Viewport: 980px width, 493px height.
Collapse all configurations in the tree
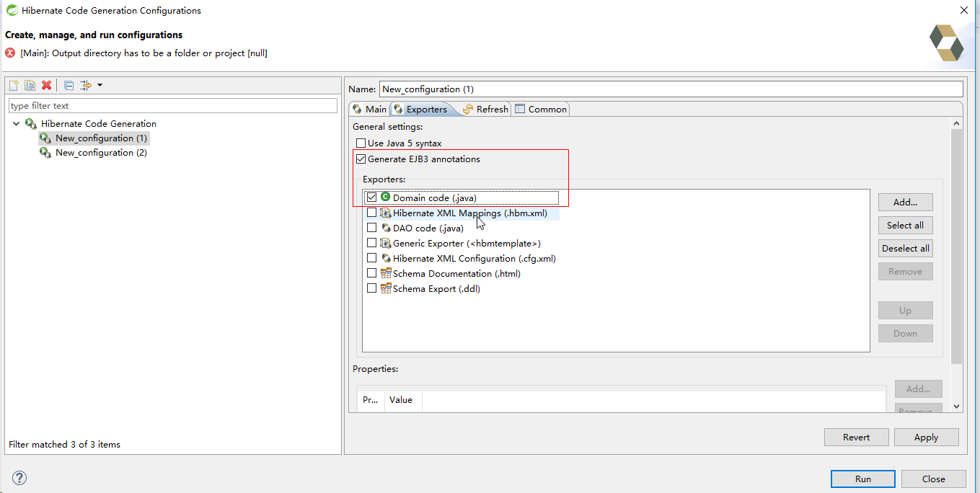pyautogui.click(x=68, y=84)
